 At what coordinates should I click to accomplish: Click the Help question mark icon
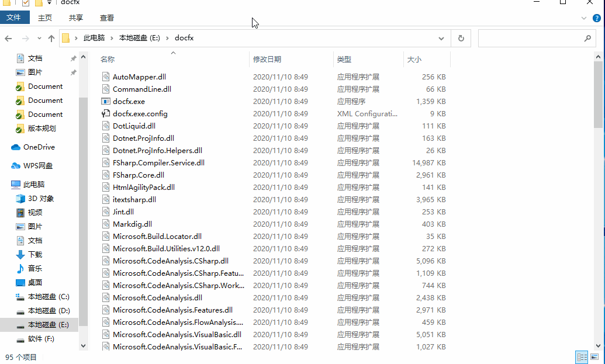click(x=597, y=18)
